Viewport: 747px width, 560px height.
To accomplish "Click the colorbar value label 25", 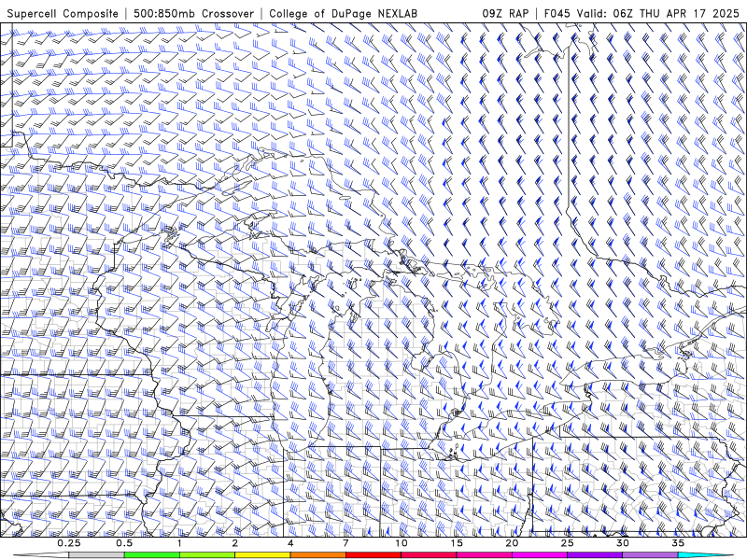I will pyautogui.click(x=568, y=543).
